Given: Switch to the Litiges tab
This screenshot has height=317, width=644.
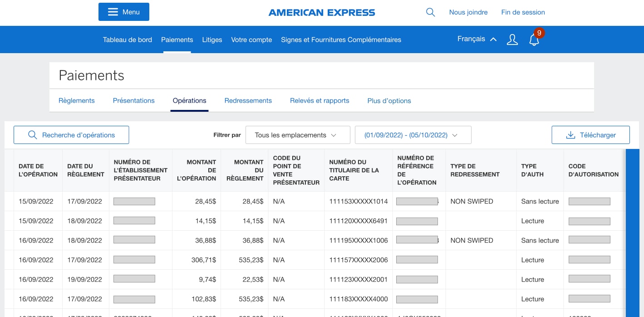Looking at the screenshot, I should point(212,40).
